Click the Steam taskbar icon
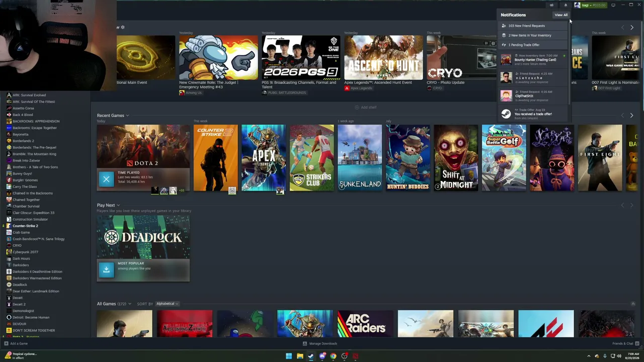Viewport: 644px width, 362px height. click(x=311, y=356)
